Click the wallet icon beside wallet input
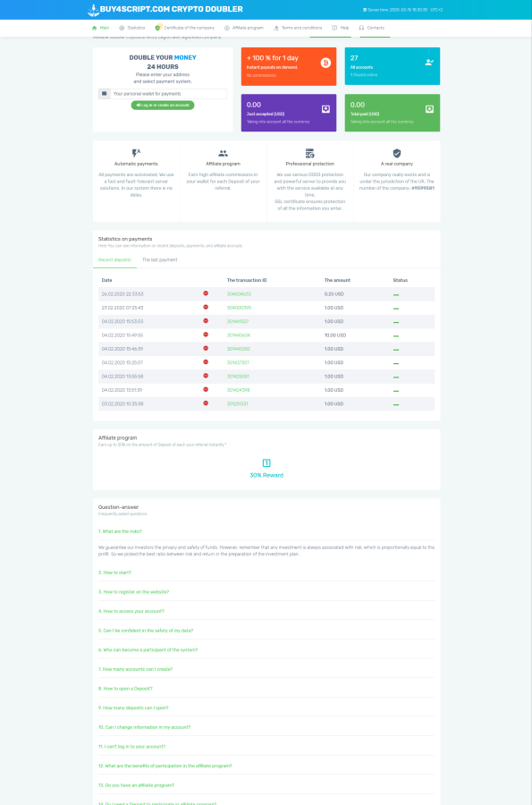The width and height of the screenshot is (532, 805). click(104, 93)
